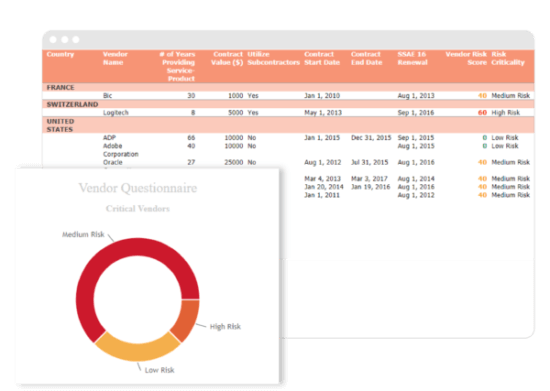
Task: Select start date Jan 1, 2011
Action: (322, 195)
